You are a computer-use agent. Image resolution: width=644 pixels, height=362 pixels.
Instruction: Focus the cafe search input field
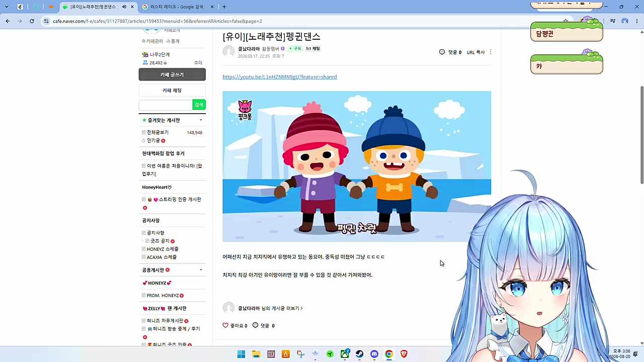[x=166, y=105]
